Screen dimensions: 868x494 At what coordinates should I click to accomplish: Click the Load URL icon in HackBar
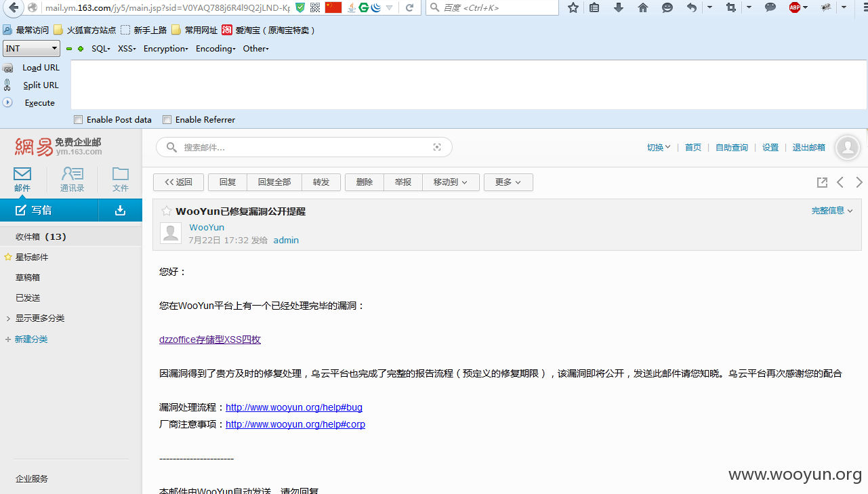[8, 68]
